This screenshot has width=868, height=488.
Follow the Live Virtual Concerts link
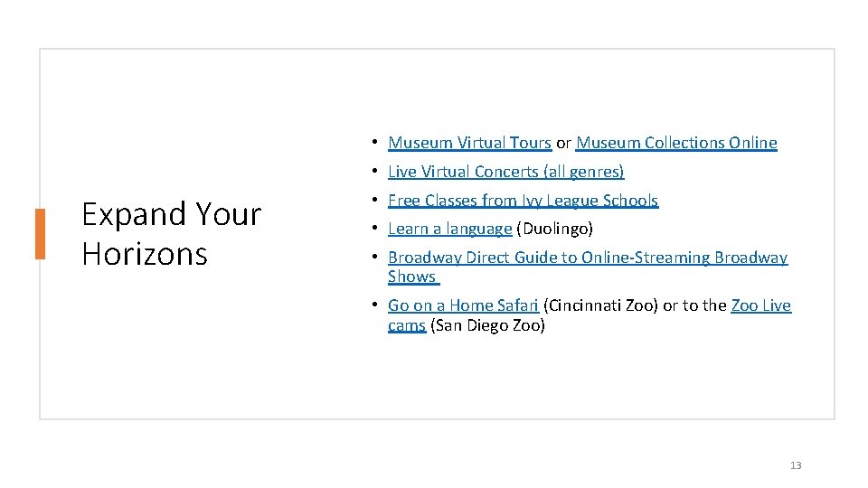[x=505, y=172]
